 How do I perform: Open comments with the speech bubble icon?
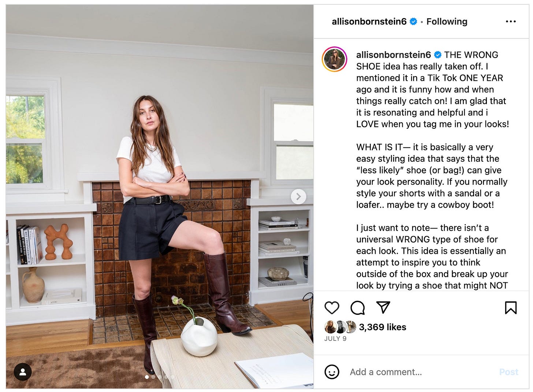pos(357,308)
